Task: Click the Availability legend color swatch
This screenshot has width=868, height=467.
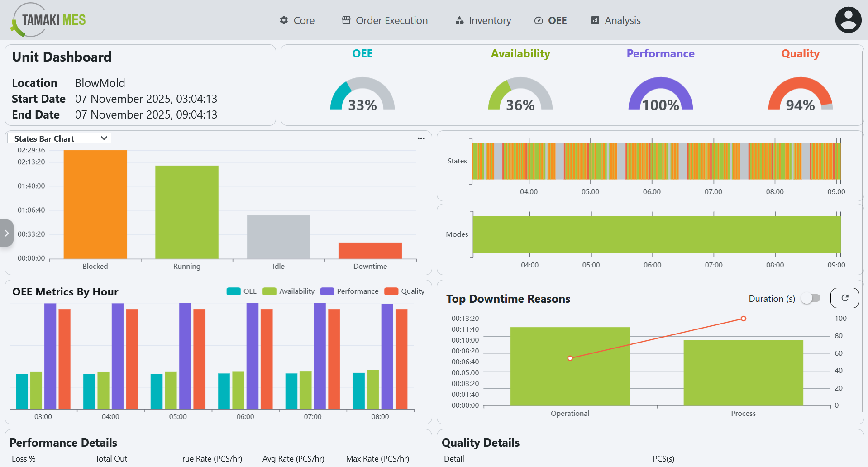Action: (x=269, y=291)
